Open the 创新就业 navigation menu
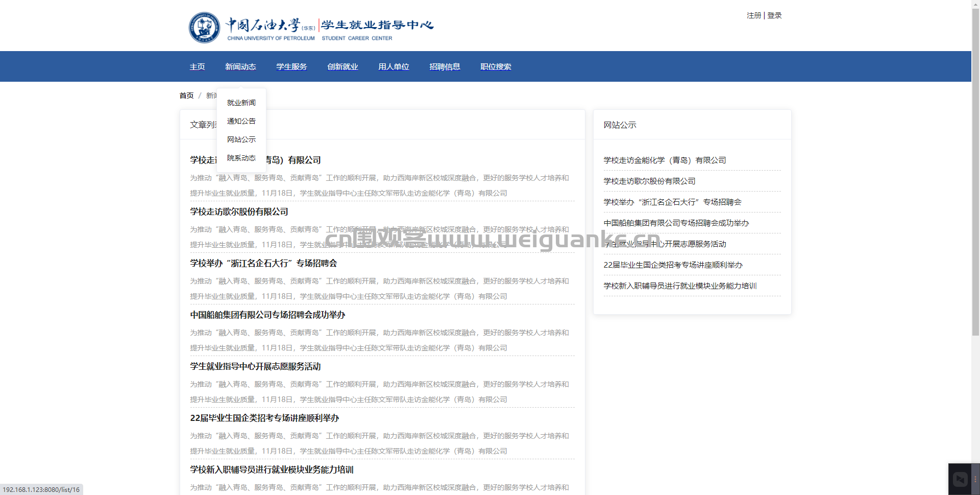 pyautogui.click(x=342, y=67)
